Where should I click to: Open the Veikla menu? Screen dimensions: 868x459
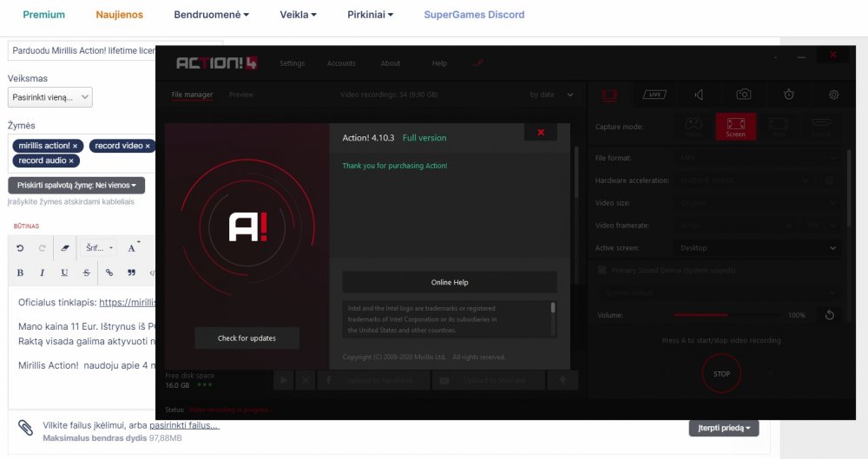[299, 15]
